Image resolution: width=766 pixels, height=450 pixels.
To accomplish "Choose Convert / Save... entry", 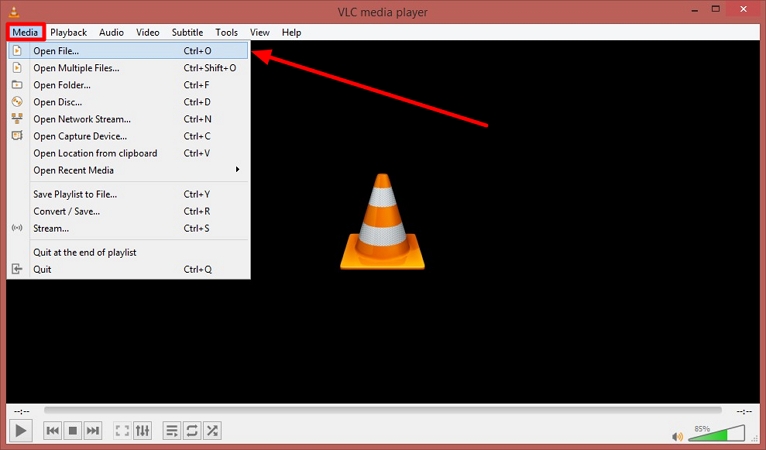I will 128,211.
